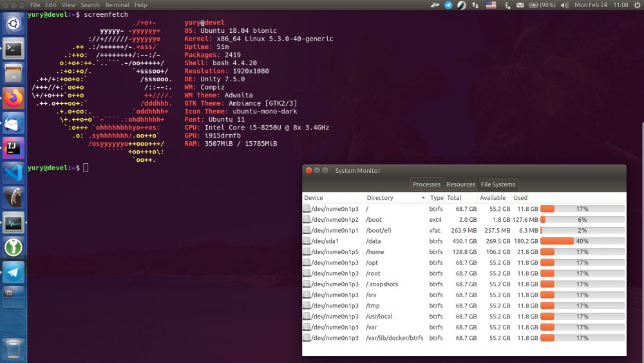
Task: Open the session power gear menu
Action: click(x=637, y=5)
